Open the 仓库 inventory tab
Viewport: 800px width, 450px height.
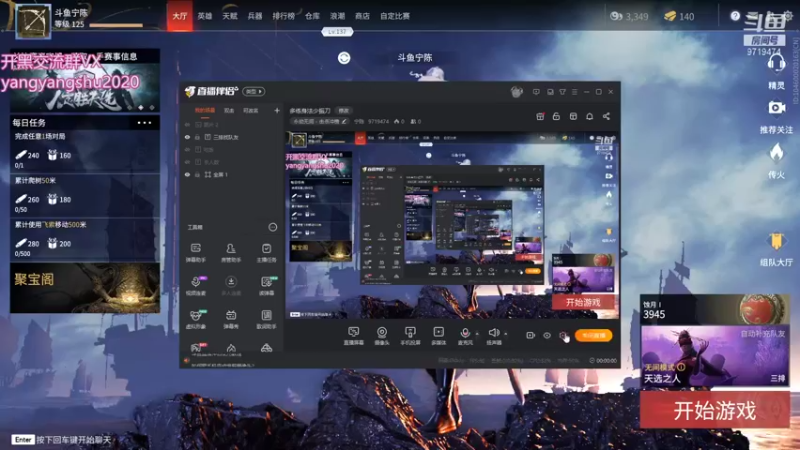[x=312, y=16]
